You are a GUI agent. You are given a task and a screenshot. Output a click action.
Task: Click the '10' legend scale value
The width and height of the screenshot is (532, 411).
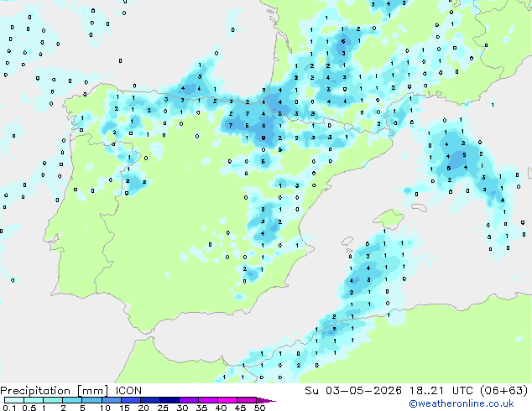pos(105,408)
